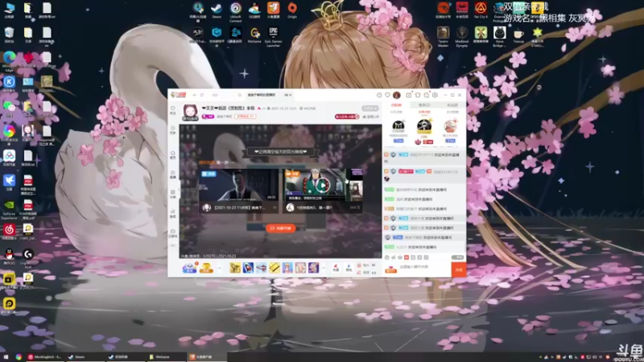Open the Tavern Master desktop shortcut
This screenshot has height=362, width=644.
click(x=443, y=37)
